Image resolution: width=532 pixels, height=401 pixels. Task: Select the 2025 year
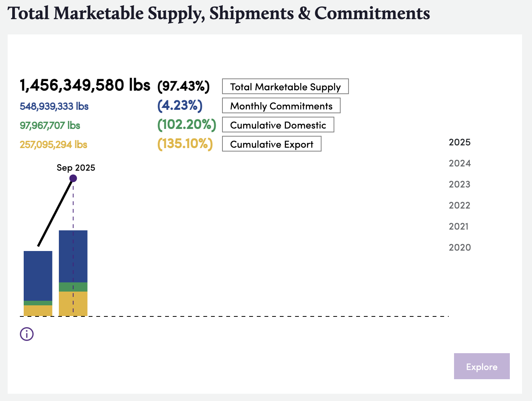tap(459, 142)
